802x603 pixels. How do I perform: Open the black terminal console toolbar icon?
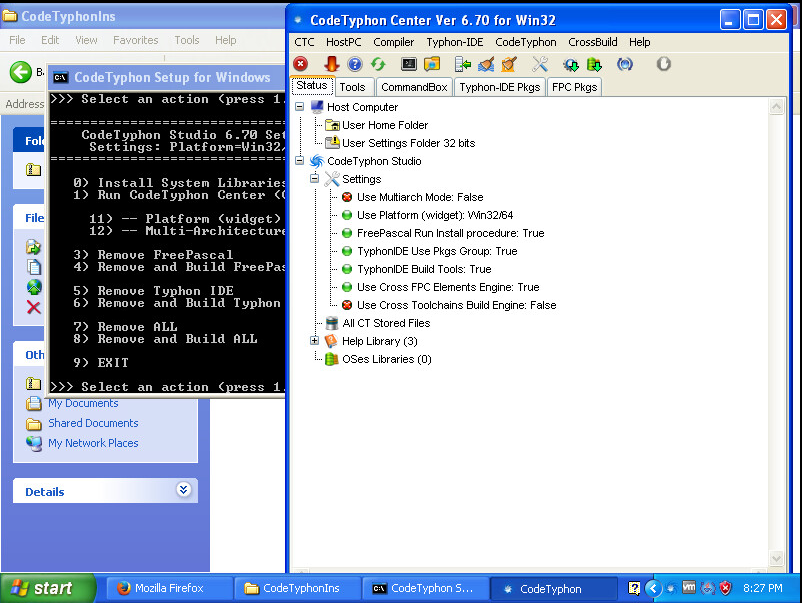point(409,64)
